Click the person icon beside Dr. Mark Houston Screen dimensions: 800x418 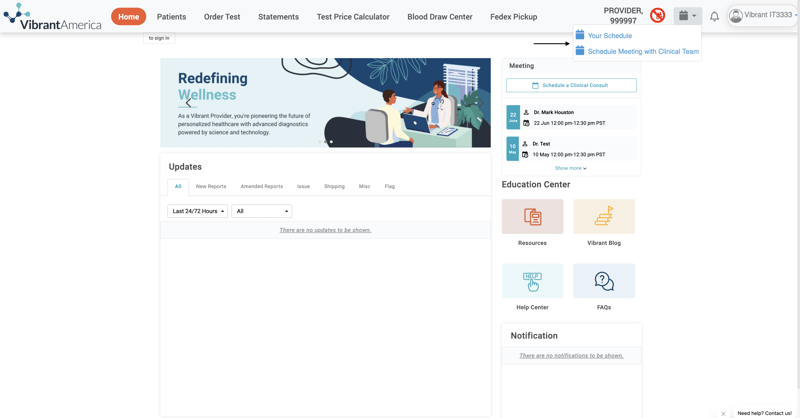coord(526,112)
